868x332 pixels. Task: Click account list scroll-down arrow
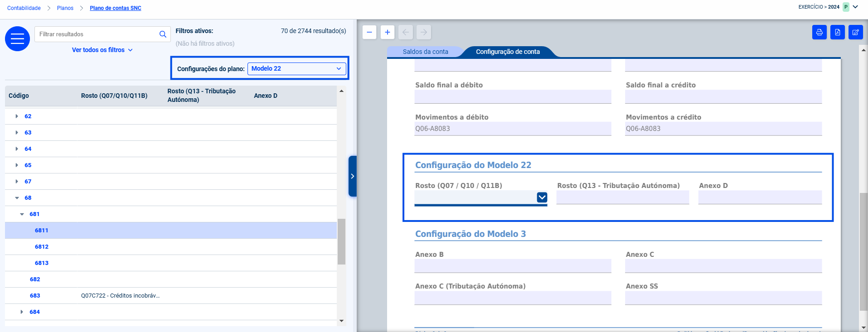[342, 321]
